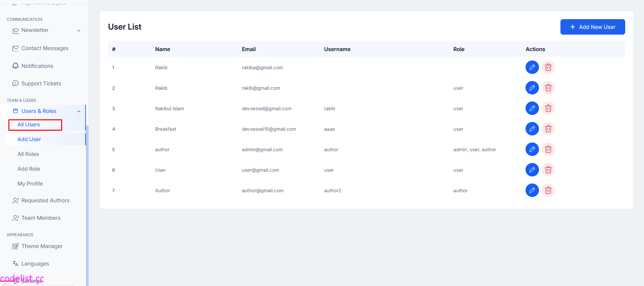Delete admin@gmail.com user with trash icon
The width and height of the screenshot is (644, 286).
tap(548, 149)
